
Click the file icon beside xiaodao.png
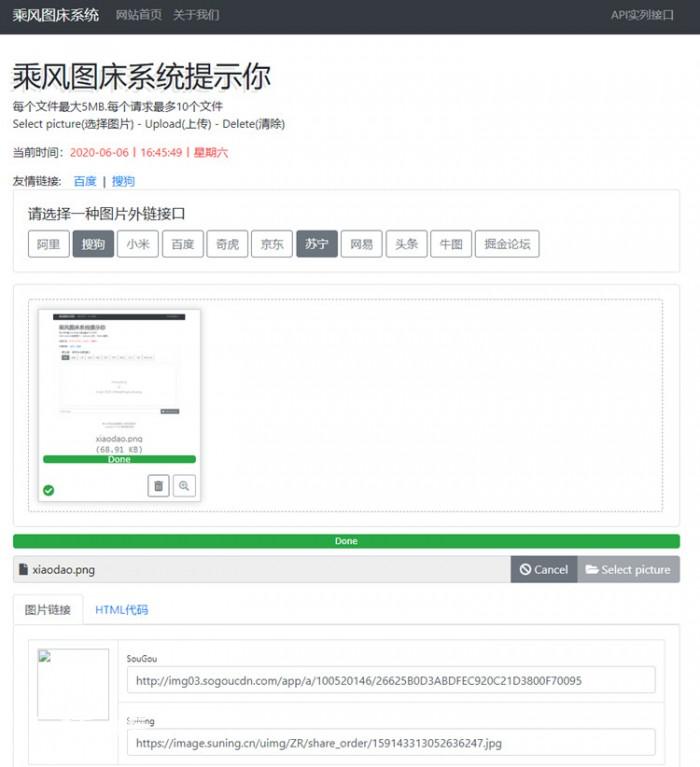23,569
